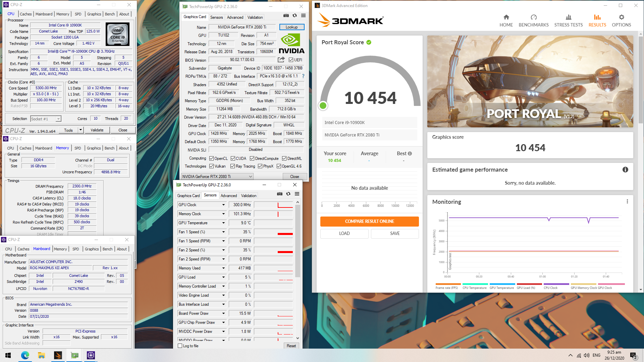The height and width of the screenshot is (362, 644).
Task: Click Intel Core i9 logo in CPU-Z
Action: point(117,34)
